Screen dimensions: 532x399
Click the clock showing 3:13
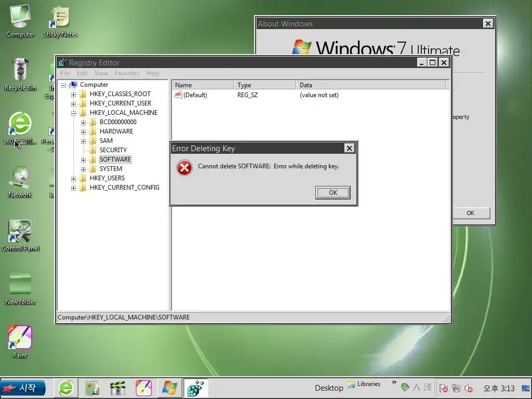click(x=499, y=388)
